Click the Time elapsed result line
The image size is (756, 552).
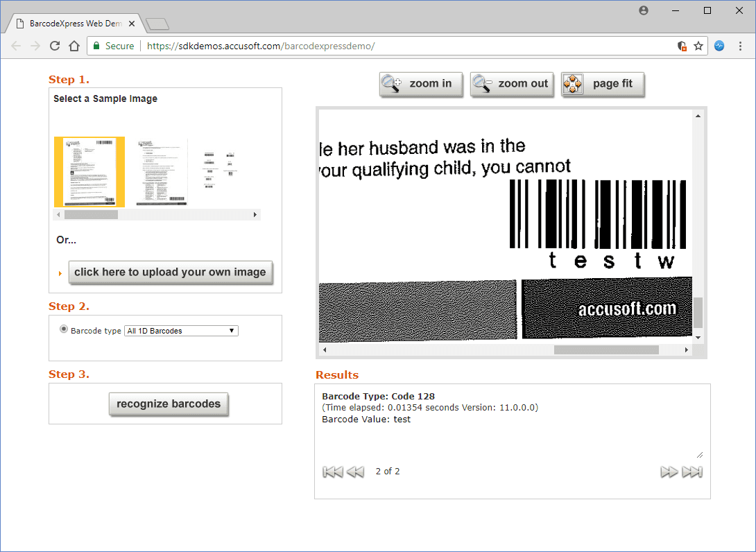(x=430, y=408)
